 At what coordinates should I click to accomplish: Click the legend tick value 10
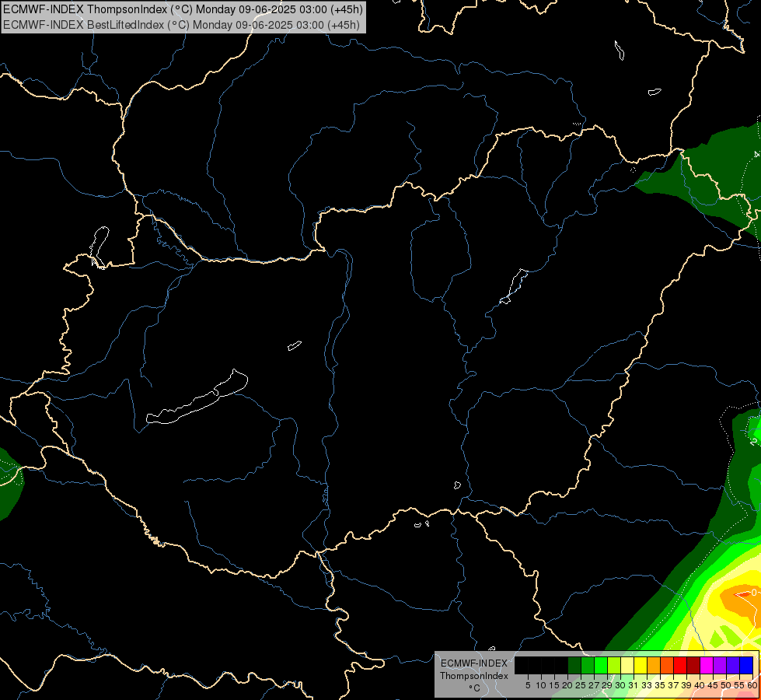pyautogui.click(x=541, y=685)
